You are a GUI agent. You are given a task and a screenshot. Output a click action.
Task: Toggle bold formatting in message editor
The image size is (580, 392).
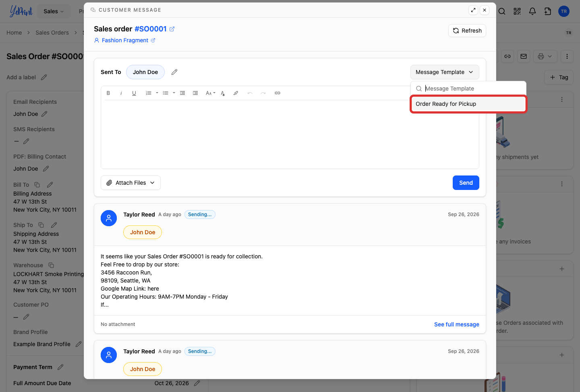(x=108, y=93)
